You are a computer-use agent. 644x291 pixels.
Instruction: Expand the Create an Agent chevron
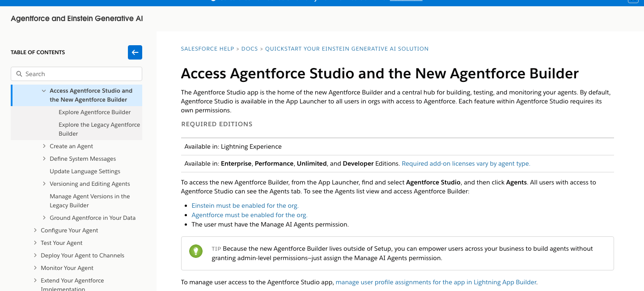[44, 146]
